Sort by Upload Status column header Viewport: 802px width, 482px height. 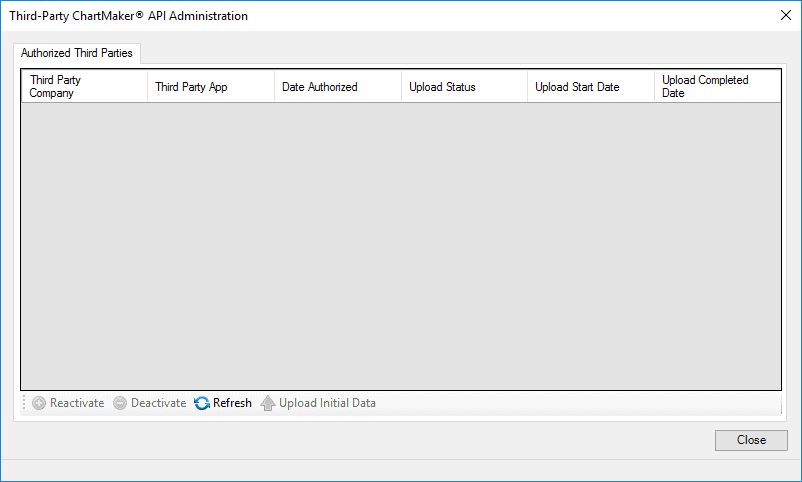tap(464, 86)
